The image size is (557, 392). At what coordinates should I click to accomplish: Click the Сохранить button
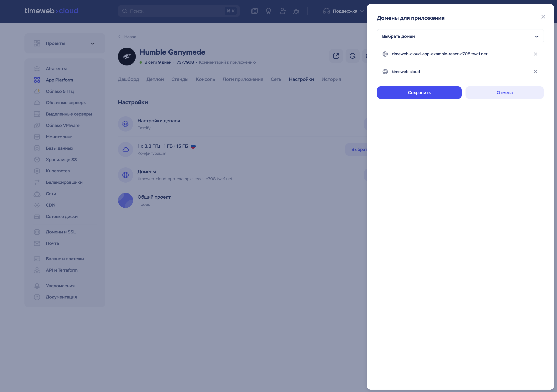[x=419, y=93]
